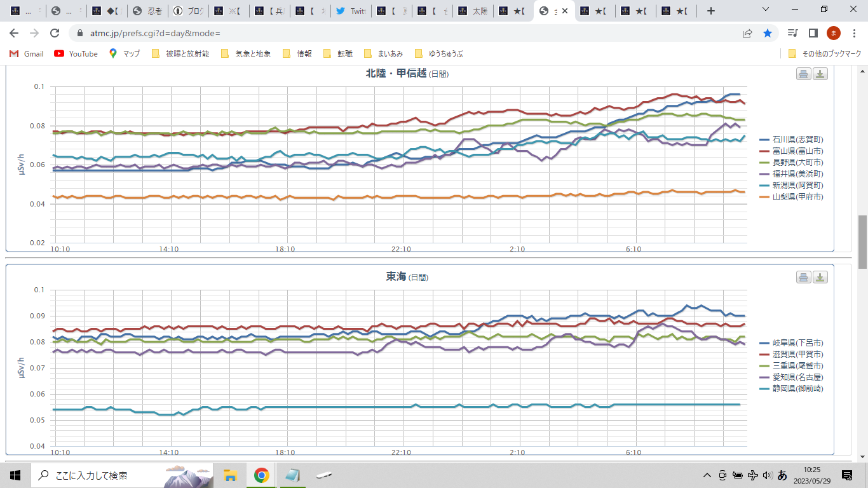Switch to the 【兵 tab
This screenshot has height=488, width=868.
269,11
